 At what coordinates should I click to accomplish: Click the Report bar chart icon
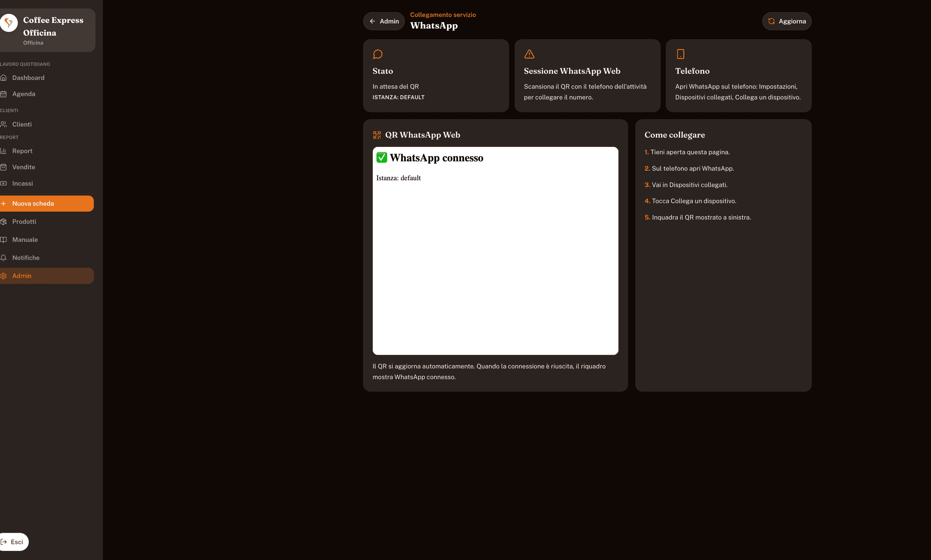click(3, 151)
